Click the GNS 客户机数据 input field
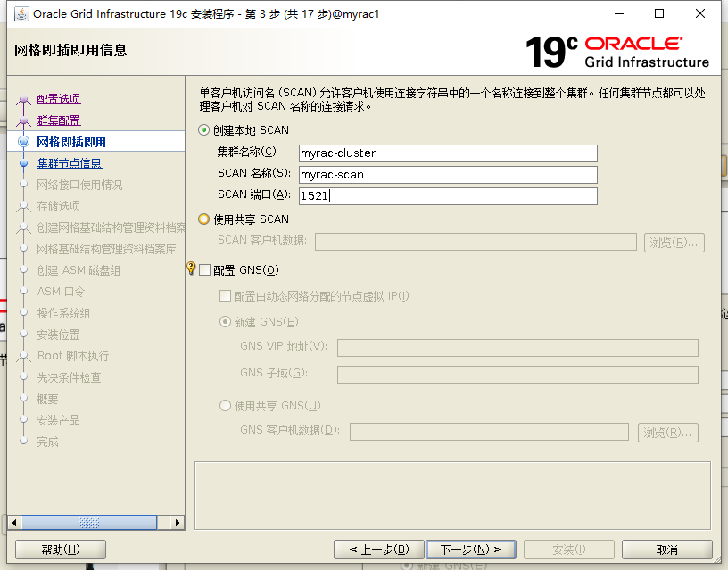The image size is (728, 570). (x=490, y=432)
